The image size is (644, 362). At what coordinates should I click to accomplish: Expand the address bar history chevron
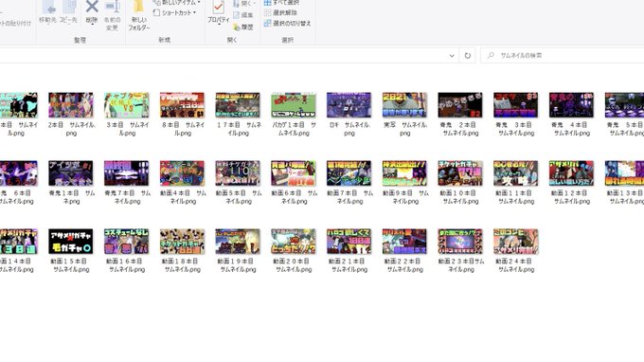click(452, 56)
